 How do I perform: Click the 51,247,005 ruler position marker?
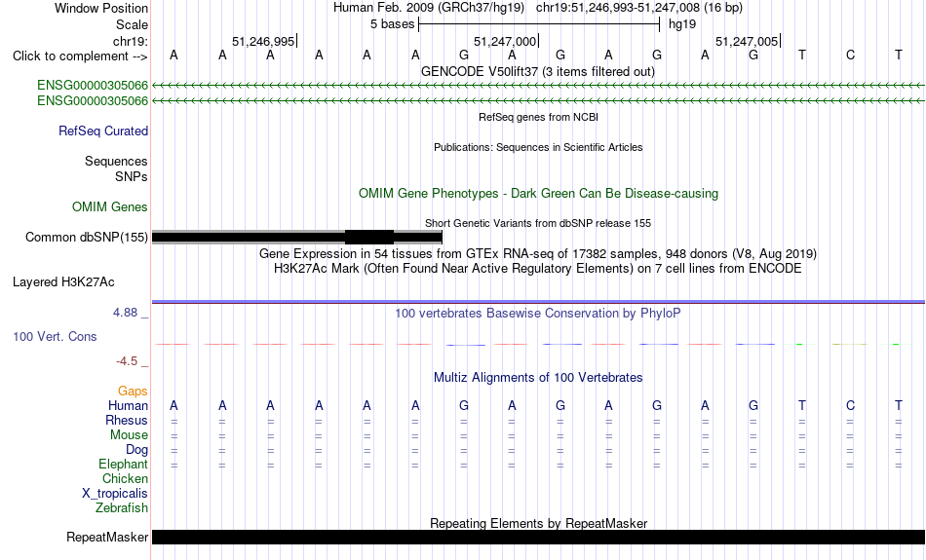coord(747,41)
